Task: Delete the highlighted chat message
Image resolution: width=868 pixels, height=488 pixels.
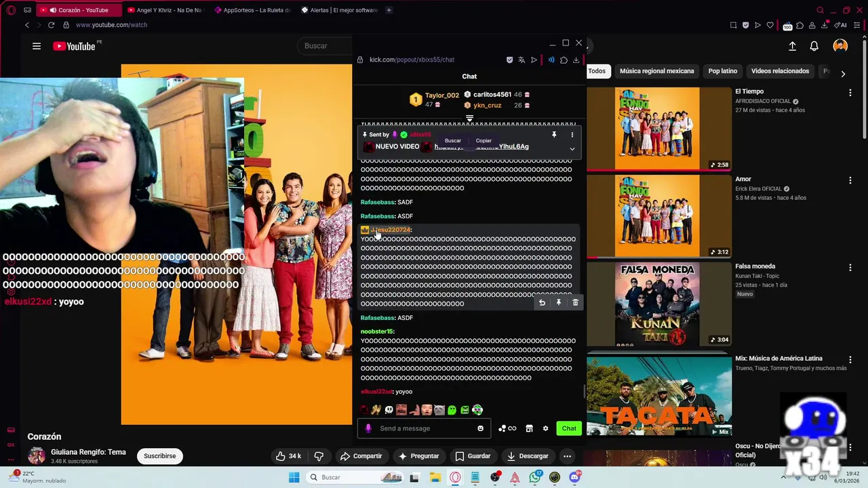Action: (575, 303)
